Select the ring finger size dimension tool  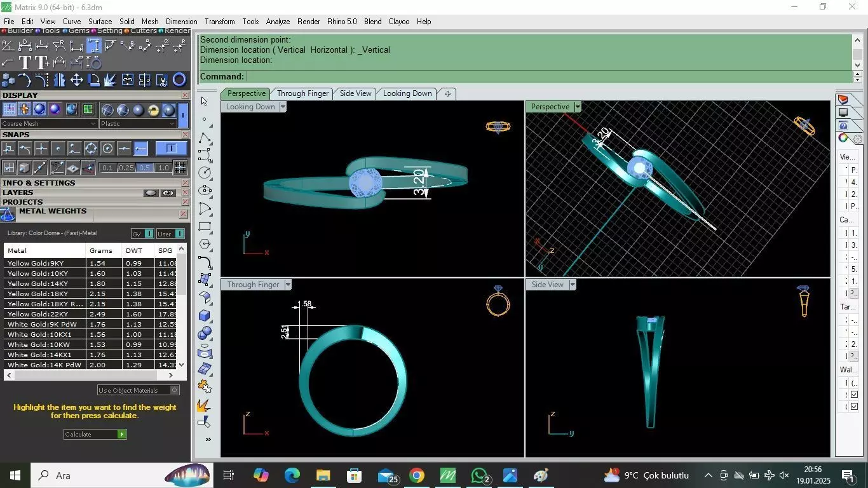[94, 62]
